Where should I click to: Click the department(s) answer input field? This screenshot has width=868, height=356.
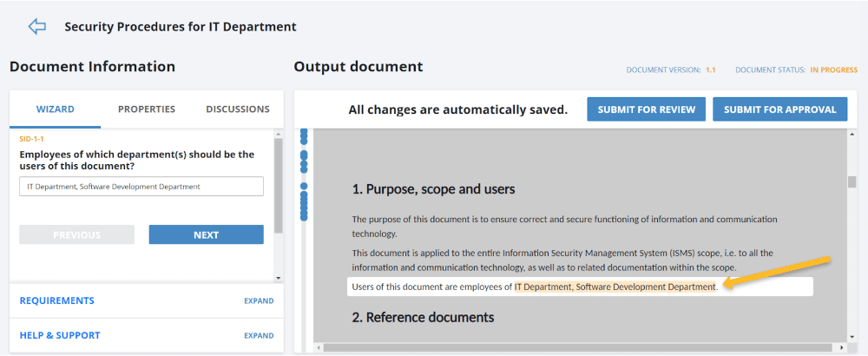(141, 187)
